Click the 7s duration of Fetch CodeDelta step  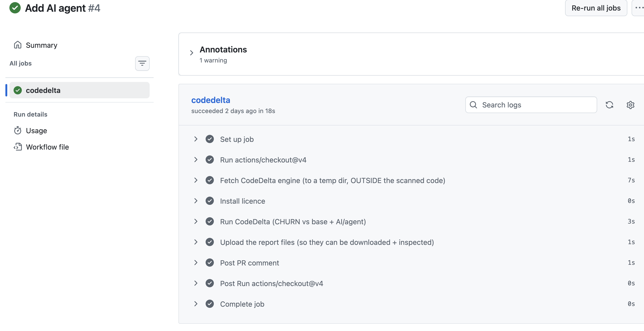tap(631, 180)
